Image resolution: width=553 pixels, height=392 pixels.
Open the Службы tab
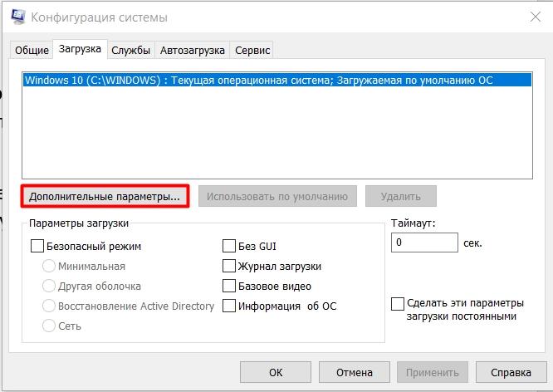coord(131,50)
